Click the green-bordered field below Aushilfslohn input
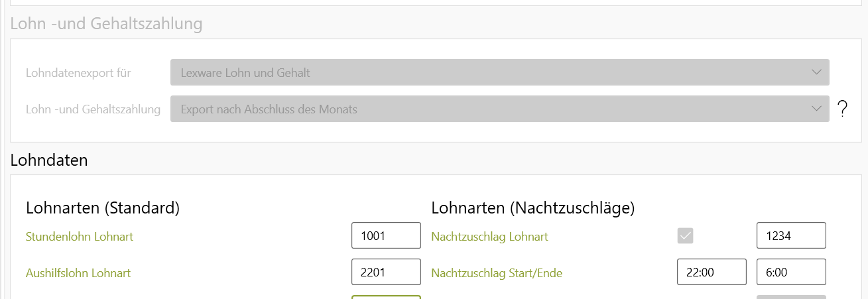Screen dimensions: 868x299 point(386,297)
